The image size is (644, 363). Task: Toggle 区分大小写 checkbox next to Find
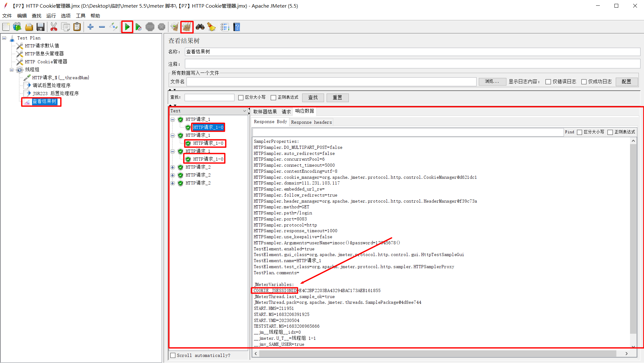coord(580,132)
